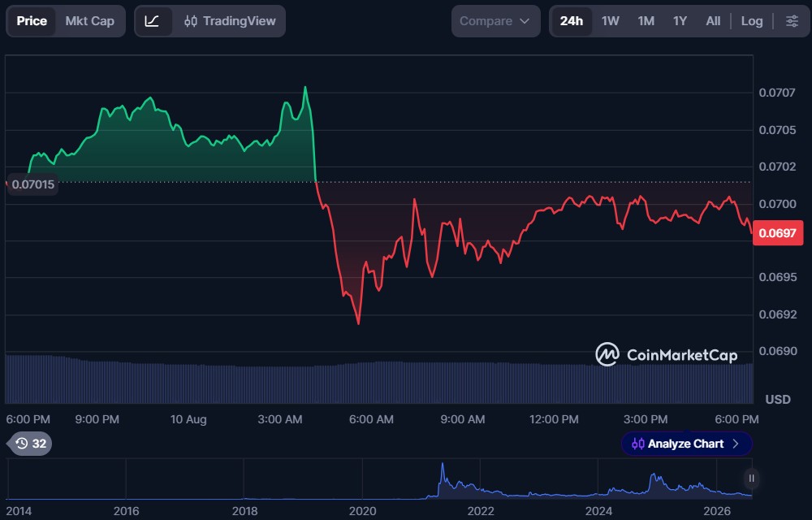Viewport: 812px width, 520px height.
Task: Click the current price label 0.0697
Action: [777, 233]
